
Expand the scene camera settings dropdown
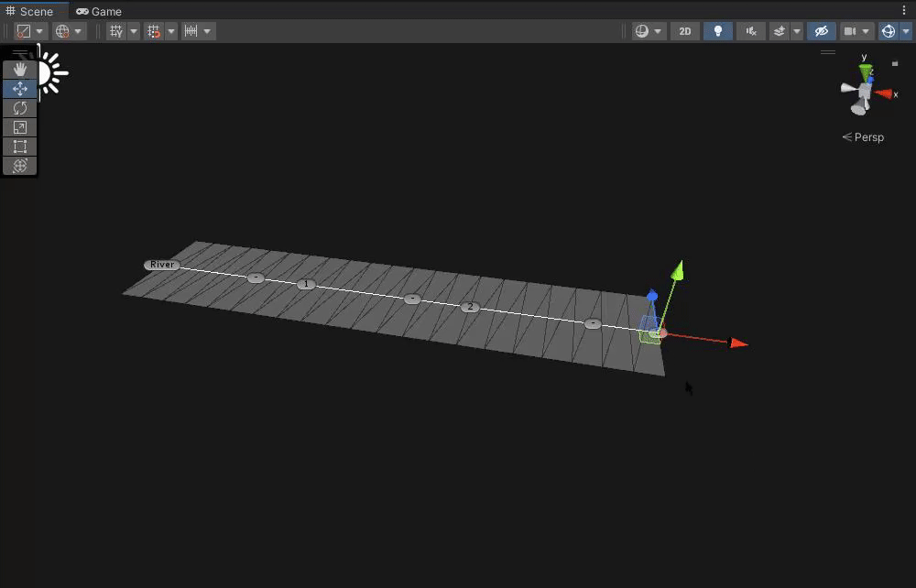tap(866, 31)
